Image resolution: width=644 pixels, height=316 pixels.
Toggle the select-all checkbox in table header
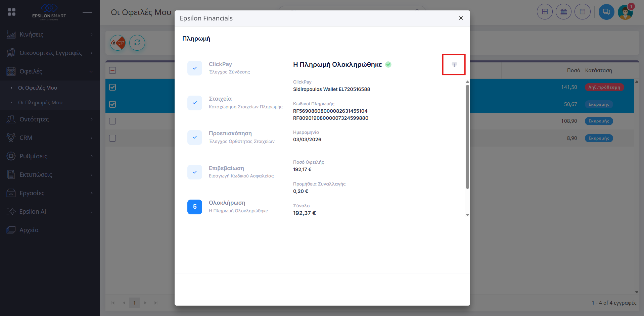pyautogui.click(x=112, y=70)
